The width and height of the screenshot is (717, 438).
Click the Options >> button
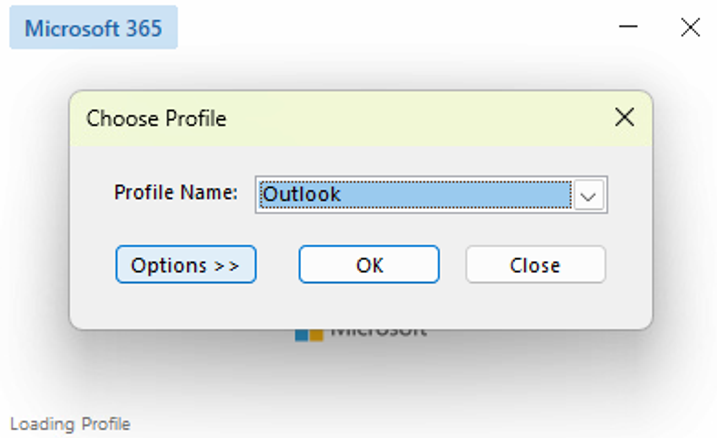[186, 265]
